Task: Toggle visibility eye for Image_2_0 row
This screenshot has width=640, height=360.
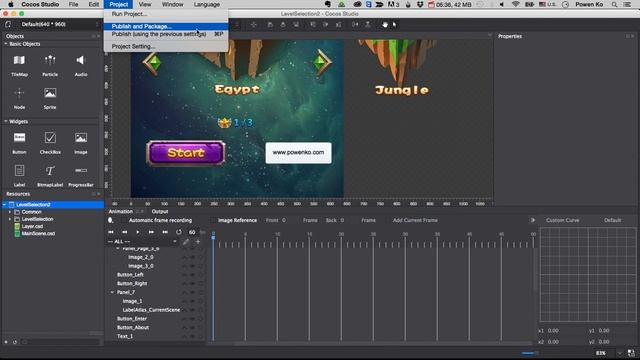Action: pyautogui.click(x=192, y=257)
